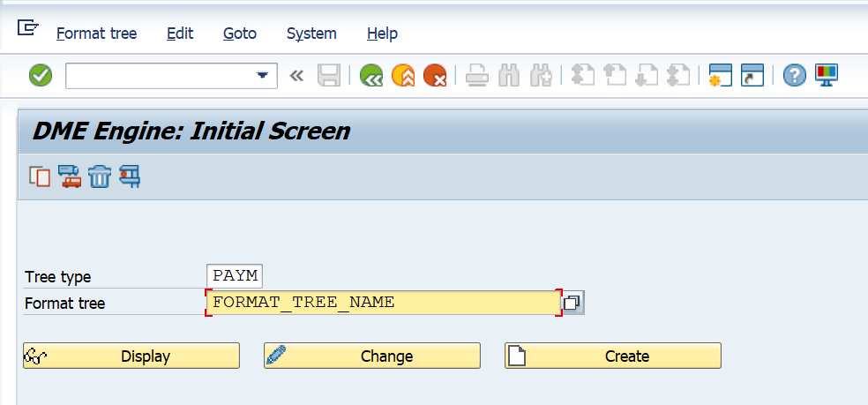
Task: Click the Copy format tree icon
Action: coord(40,176)
